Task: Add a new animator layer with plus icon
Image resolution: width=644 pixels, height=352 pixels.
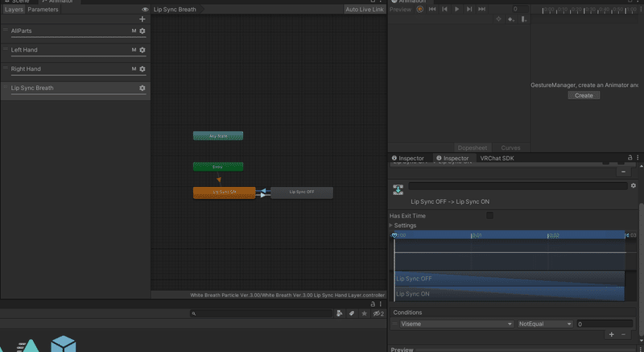Action: tap(142, 19)
